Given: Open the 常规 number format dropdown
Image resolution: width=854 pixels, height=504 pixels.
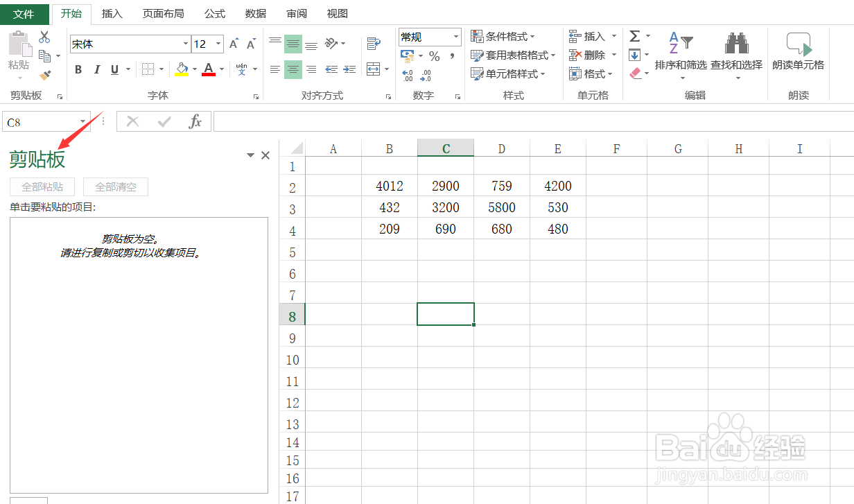Looking at the screenshot, I should point(456,37).
